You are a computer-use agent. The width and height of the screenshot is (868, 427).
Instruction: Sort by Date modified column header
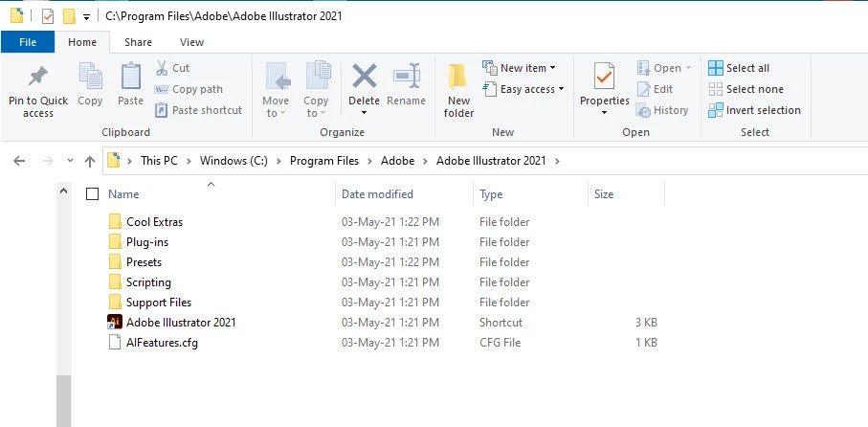(x=377, y=193)
